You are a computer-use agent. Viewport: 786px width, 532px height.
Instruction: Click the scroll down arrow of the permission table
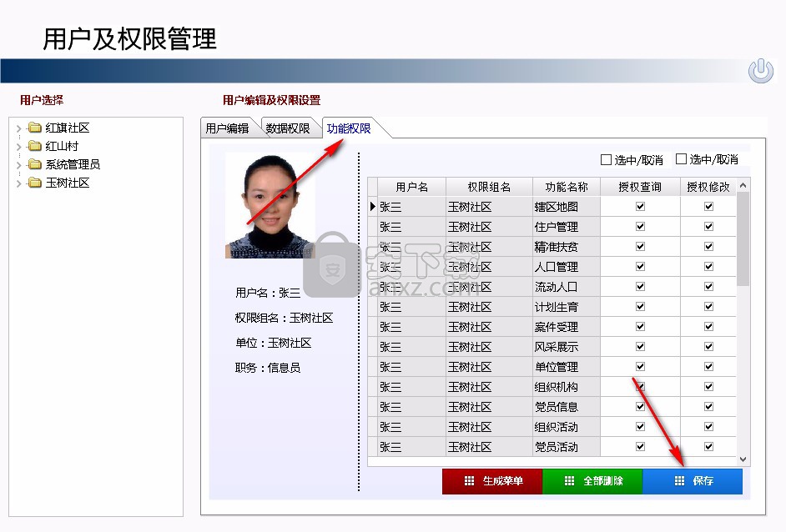click(x=743, y=459)
